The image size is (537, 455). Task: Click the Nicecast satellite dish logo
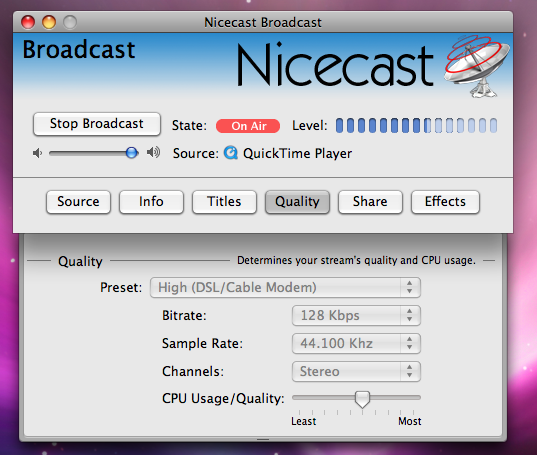tap(477, 66)
